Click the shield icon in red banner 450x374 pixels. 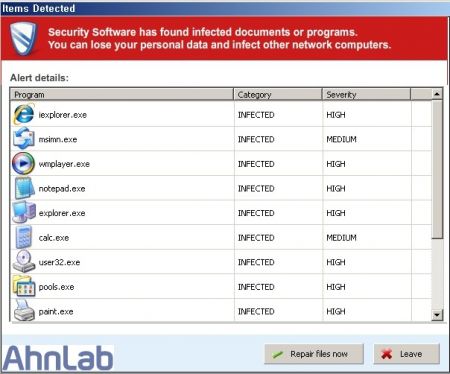[23, 38]
